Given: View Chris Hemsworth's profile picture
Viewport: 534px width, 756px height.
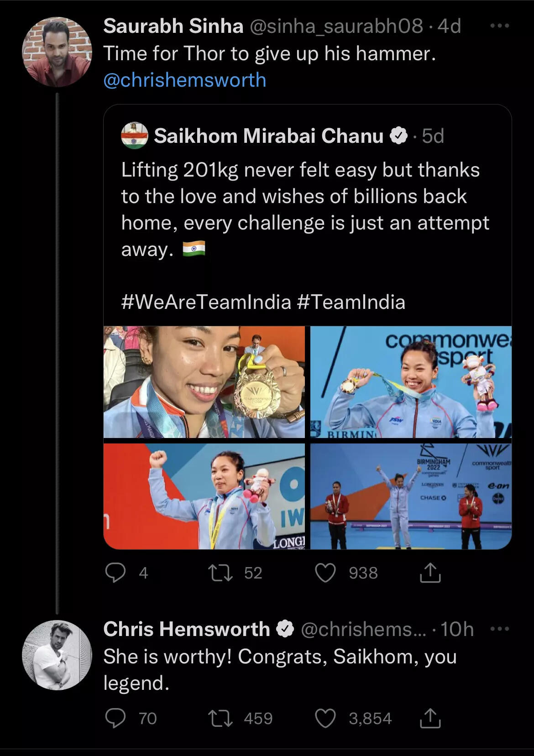Looking at the screenshot, I should [57, 655].
